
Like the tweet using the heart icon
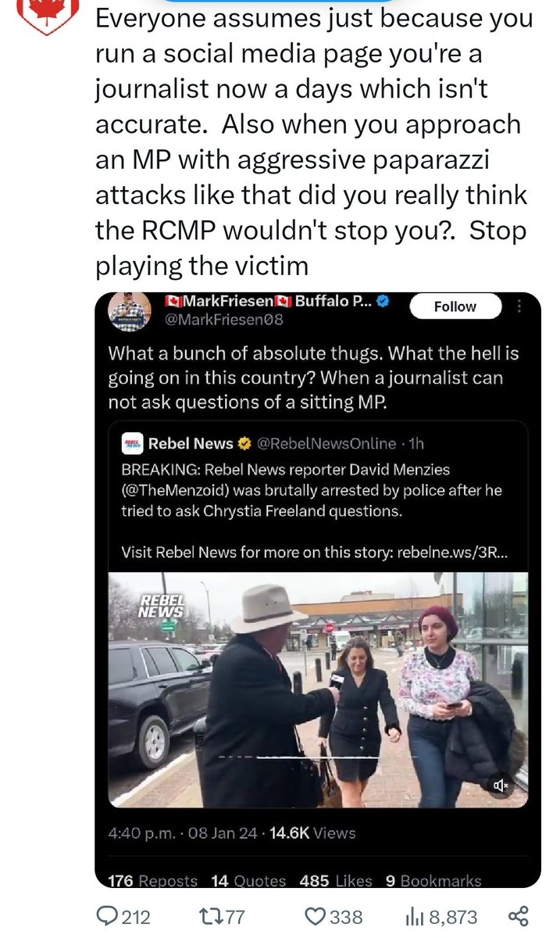316,915
